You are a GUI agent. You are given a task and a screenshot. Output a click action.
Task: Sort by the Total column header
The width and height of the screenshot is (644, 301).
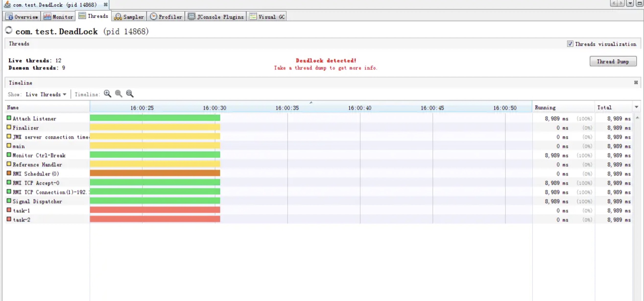pos(614,107)
